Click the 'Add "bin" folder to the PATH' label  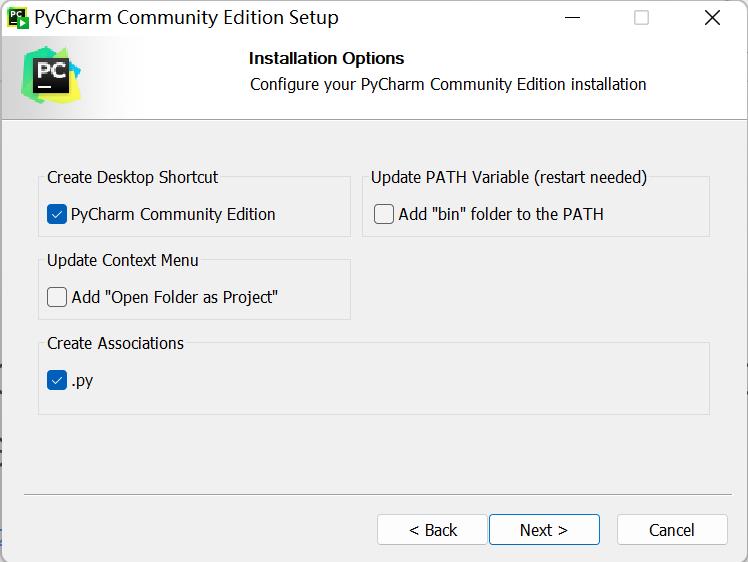pyautogui.click(x=501, y=214)
